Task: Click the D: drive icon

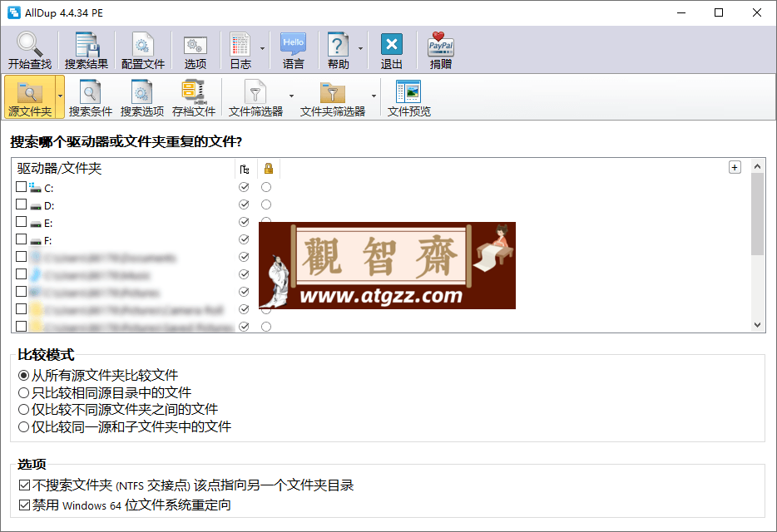Action: 36,206
